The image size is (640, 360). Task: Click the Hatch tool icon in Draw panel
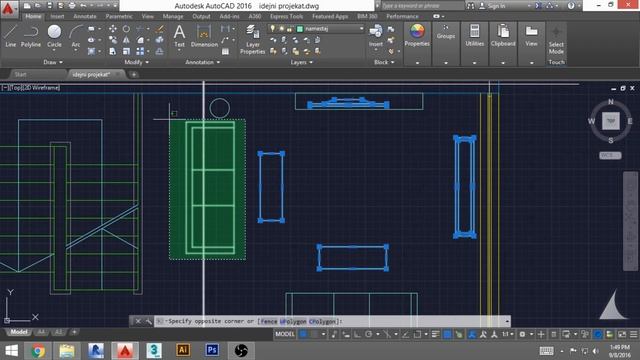tap(91, 51)
